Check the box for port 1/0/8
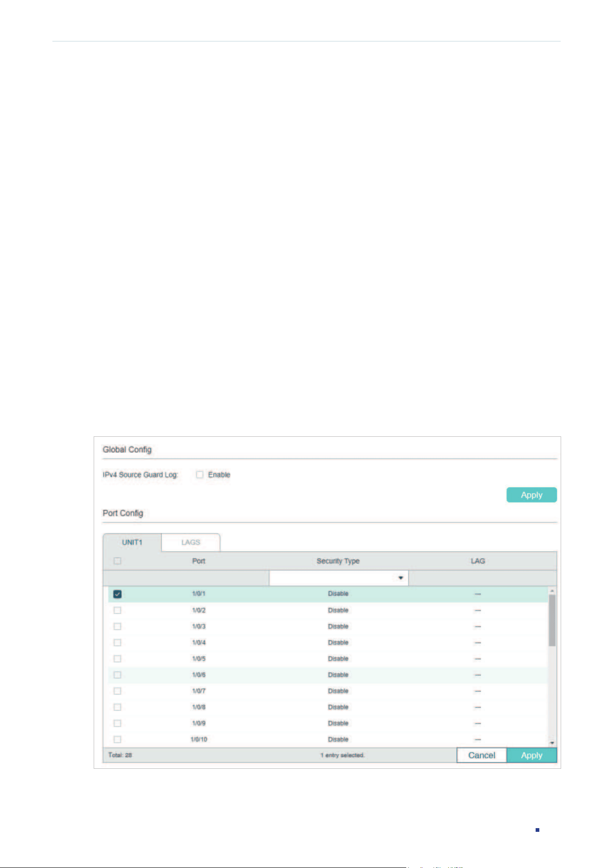 point(117,707)
